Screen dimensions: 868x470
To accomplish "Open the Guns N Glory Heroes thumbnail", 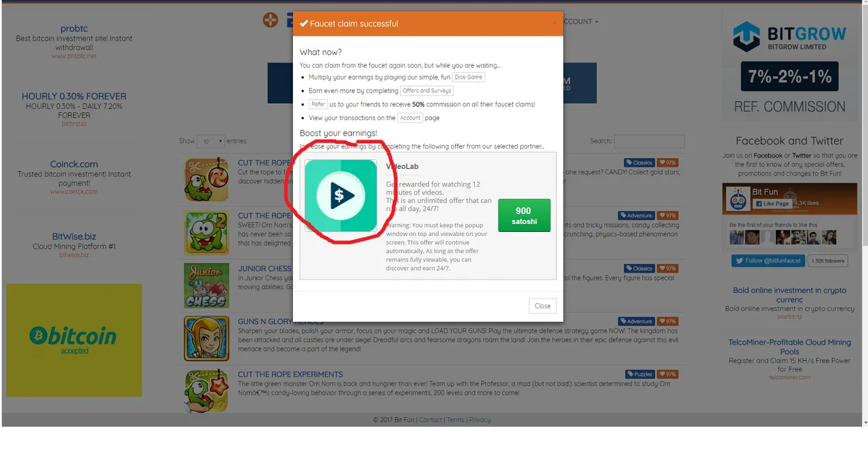I will pyautogui.click(x=206, y=338).
